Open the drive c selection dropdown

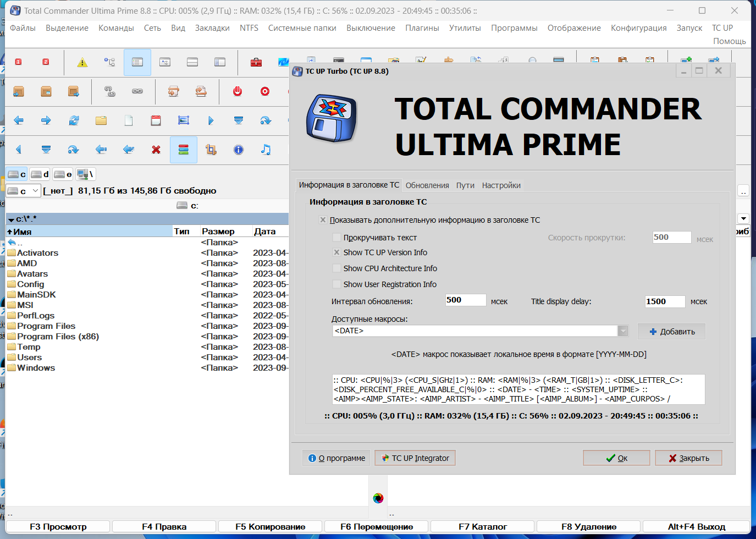(36, 191)
